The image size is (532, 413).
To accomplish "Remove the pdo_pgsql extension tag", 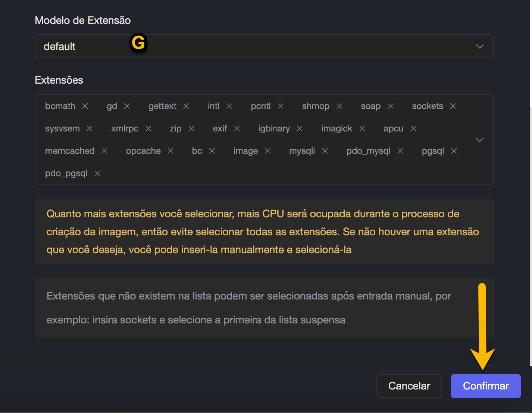I will coord(97,173).
